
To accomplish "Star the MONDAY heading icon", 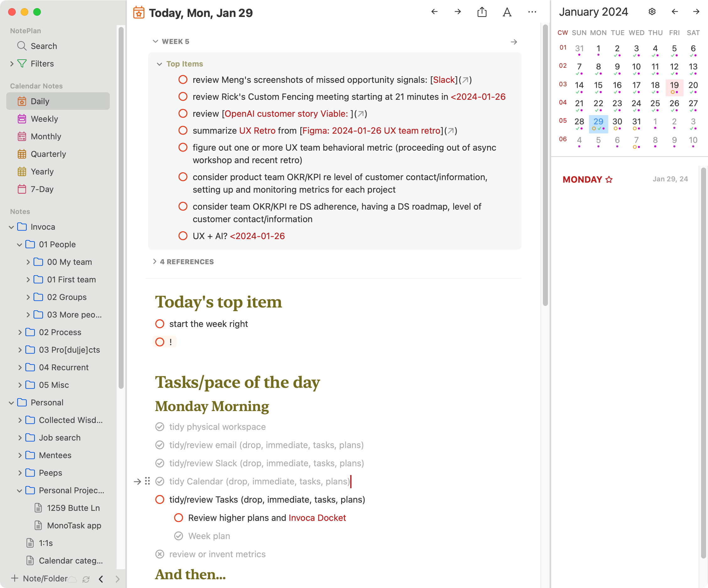I will tap(609, 179).
